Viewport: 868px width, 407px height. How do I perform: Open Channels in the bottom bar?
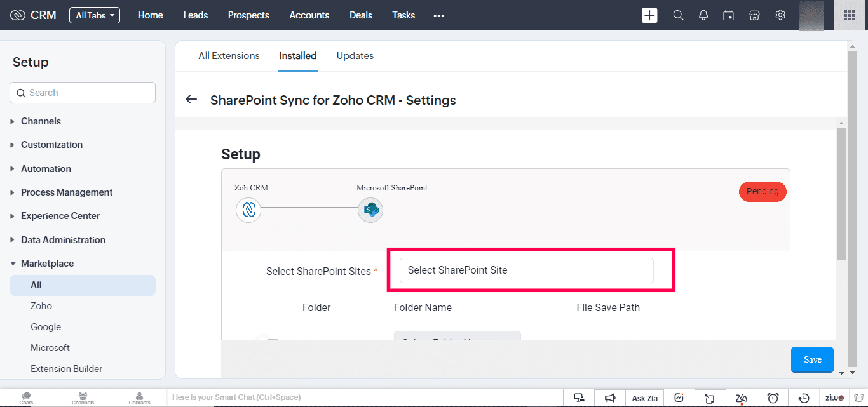83,398
